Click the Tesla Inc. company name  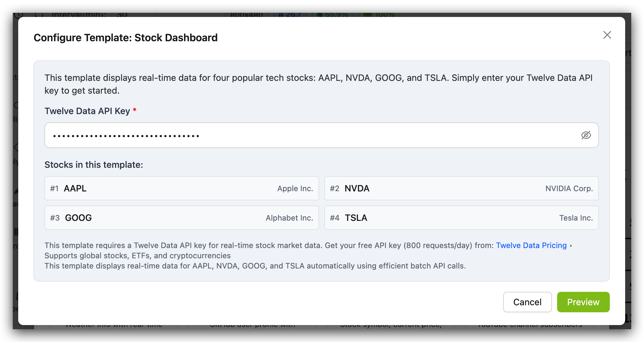tap(576, 218)
